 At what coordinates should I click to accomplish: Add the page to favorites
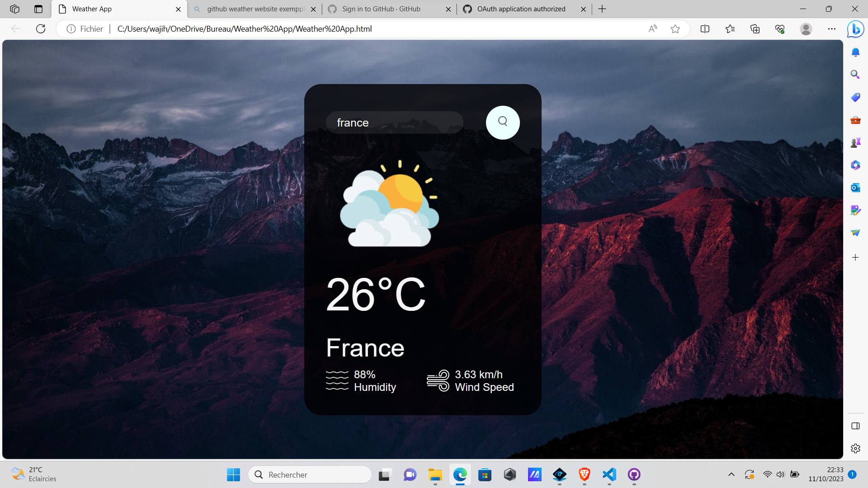[x=675, y=28]
